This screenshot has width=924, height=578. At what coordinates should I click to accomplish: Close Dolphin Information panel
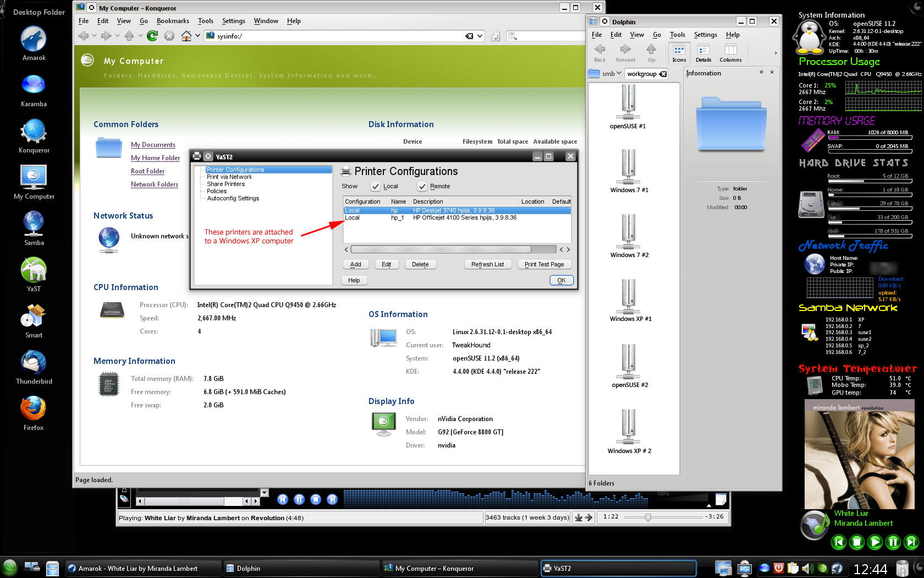tap(772, 72)
